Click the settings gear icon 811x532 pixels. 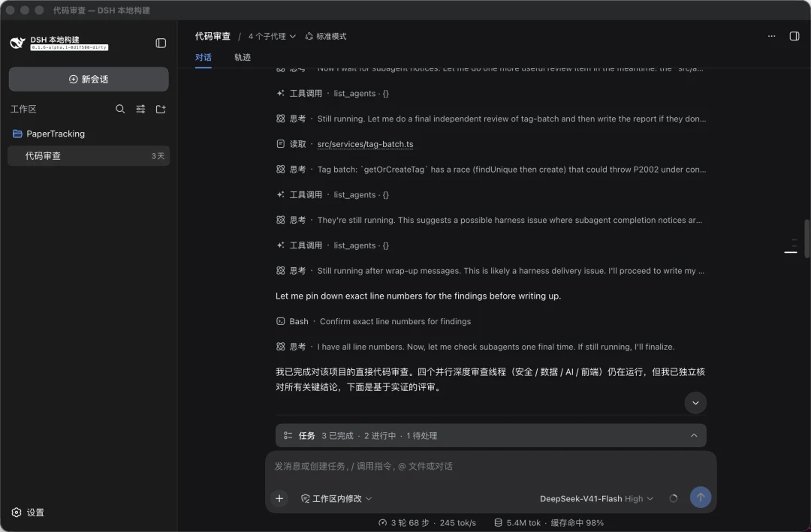17,512
